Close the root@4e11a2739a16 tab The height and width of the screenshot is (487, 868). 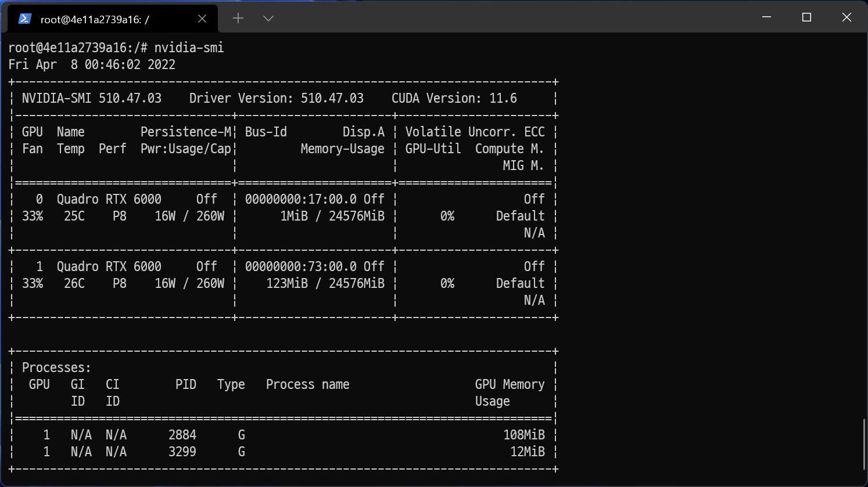tap(202, 19)
